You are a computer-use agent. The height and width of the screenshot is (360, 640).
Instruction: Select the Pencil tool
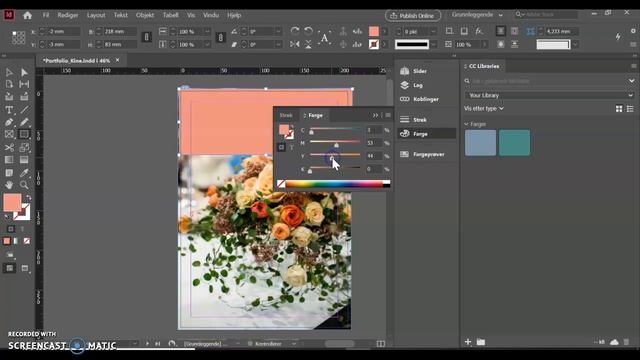click(x=24, y=122)
